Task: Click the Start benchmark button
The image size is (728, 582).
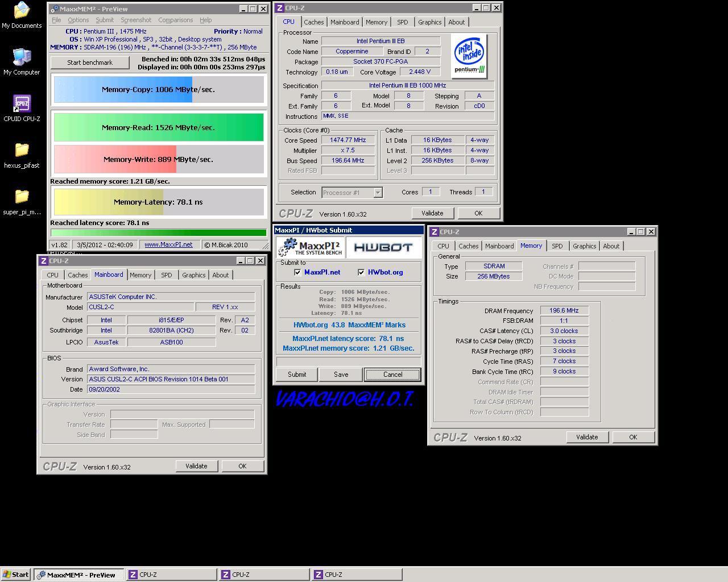Action: coord(90,63)
